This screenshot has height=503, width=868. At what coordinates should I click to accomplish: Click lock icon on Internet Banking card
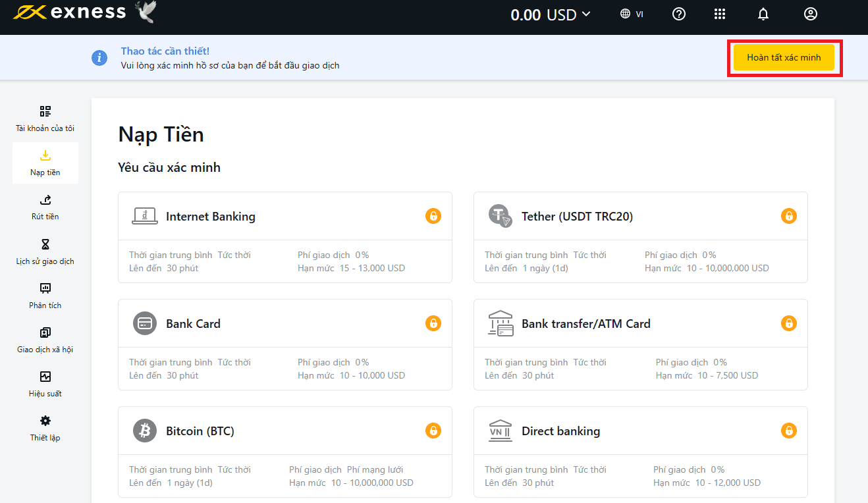tap(433, 215)
